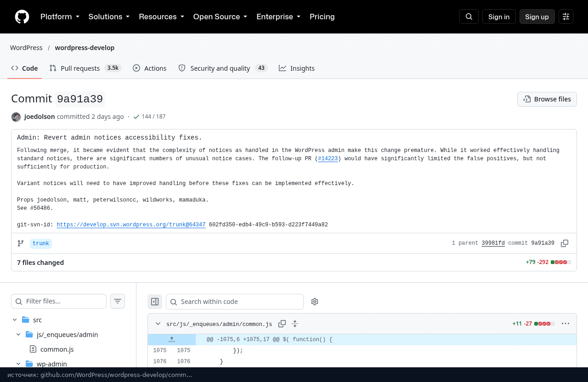Open the wordpress-develop repository link
Image resolution: width=588 pixels, height=382 pixels.
[x=85, y=48]
